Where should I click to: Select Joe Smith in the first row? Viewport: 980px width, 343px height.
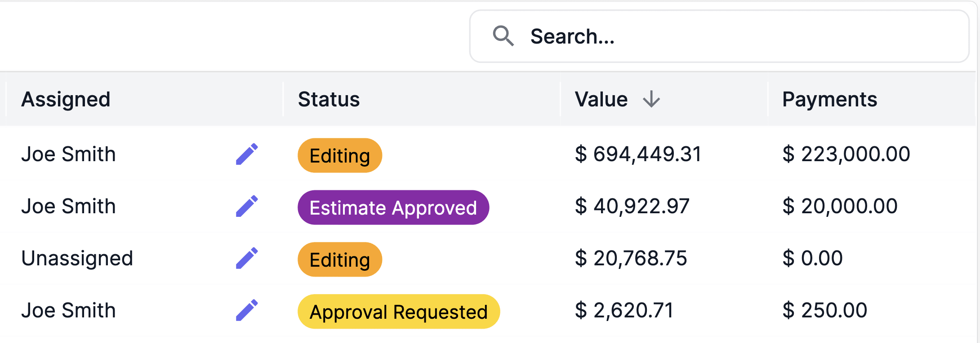pos(68,154)
